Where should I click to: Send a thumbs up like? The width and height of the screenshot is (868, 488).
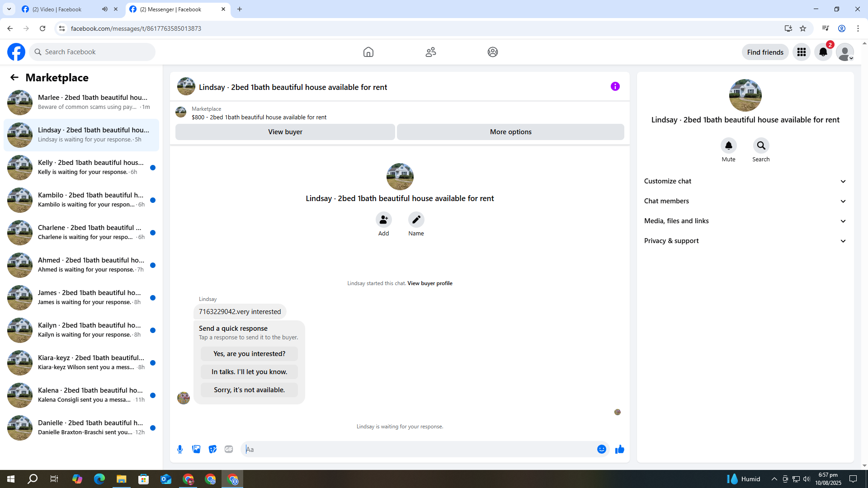click(x=619, y=449)
